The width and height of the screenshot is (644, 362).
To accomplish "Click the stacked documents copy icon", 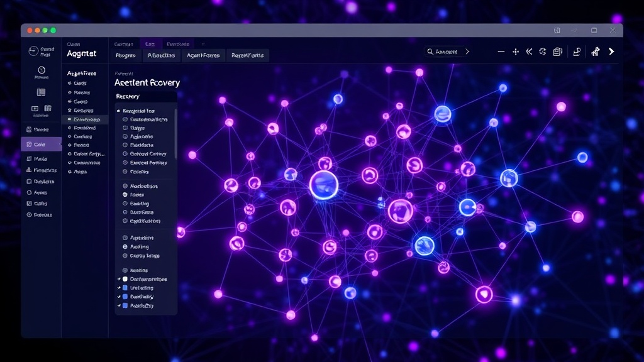I will 557,52.
